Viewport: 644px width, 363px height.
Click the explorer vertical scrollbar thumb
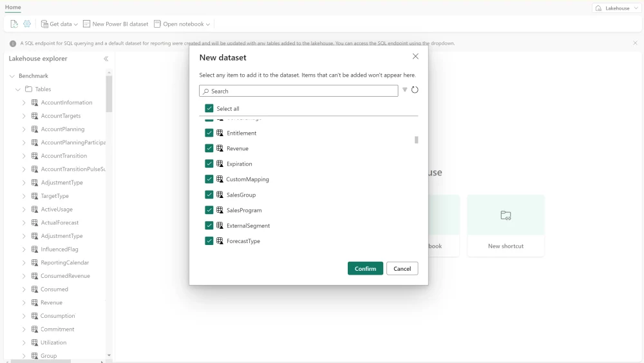click(x=109, y=93)
